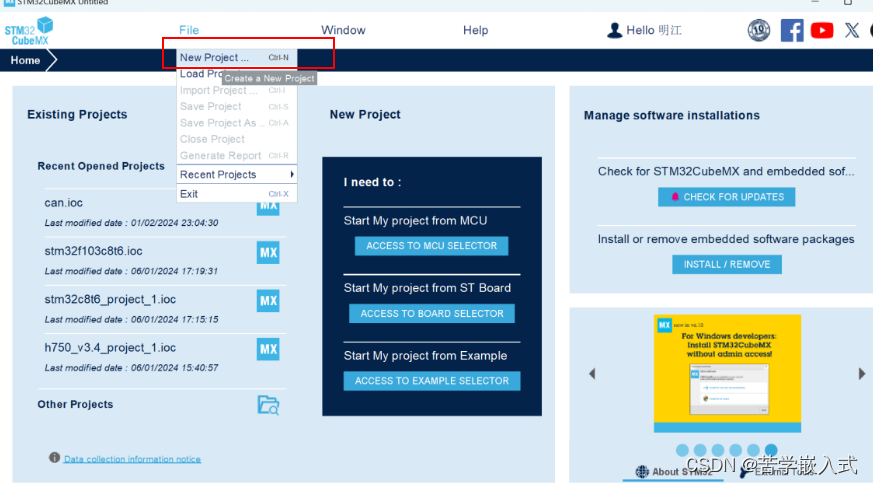The width and height of the screenshot is (873, 485).
Task: Click the user profile icon beside Hello
Action: coord(614,30)
